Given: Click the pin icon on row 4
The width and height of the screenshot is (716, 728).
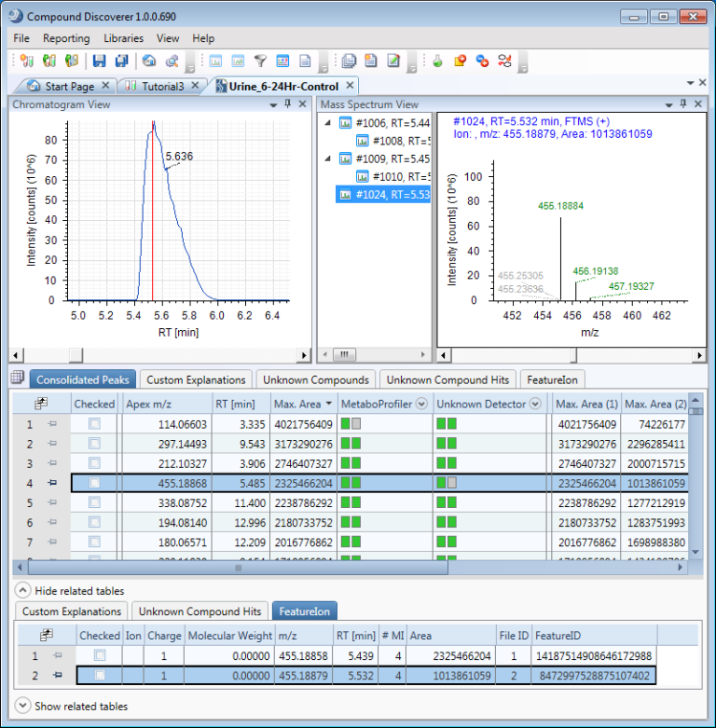Looking at the screenshot, I should pyautogui.click(x=52, y=483).
